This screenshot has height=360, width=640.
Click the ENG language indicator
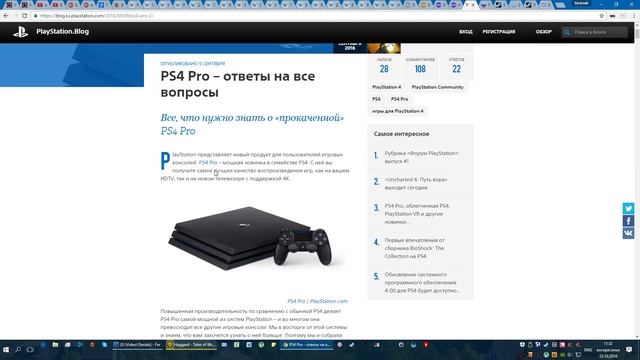[588, 350]
